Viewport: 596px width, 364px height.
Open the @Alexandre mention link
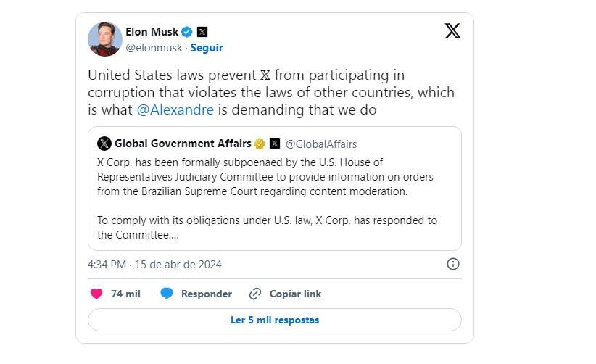[174, 110]
